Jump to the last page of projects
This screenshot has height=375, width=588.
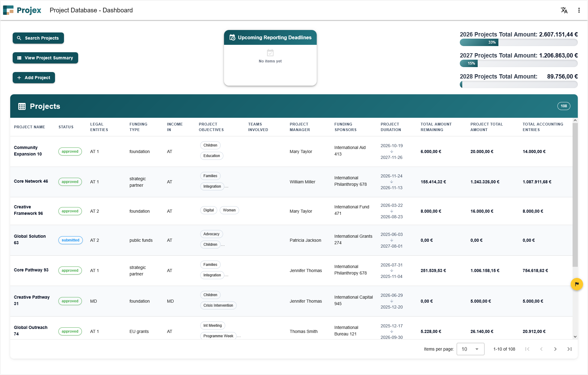(569, 349)
